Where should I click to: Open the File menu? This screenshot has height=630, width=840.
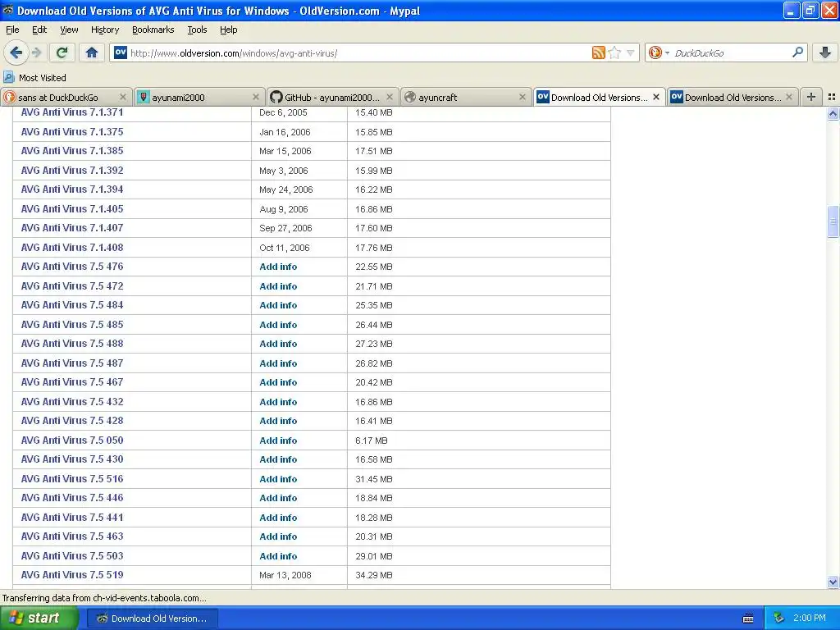tap(12, 30)
